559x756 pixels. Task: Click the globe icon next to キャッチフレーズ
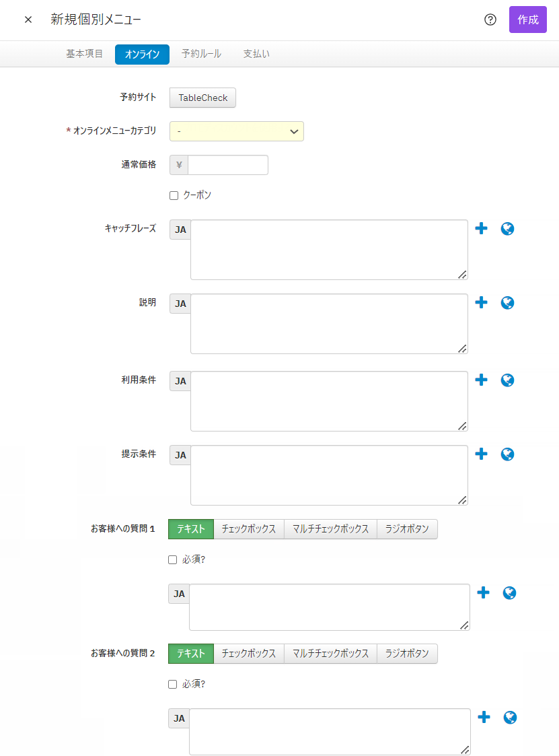508,229
